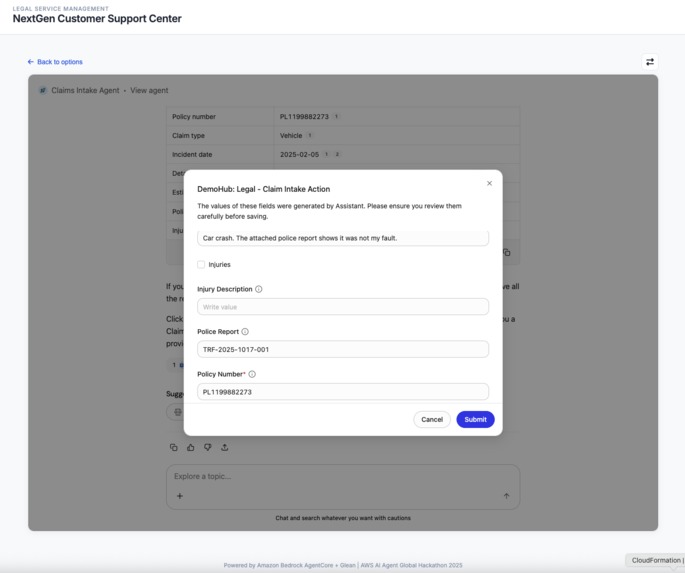Click the car crash description field

pos(343,238)
